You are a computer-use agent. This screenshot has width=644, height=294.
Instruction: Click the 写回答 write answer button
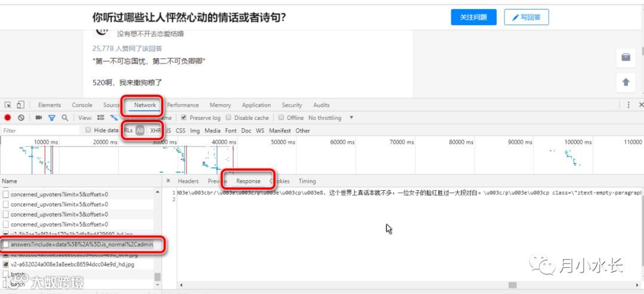point(527,17)
